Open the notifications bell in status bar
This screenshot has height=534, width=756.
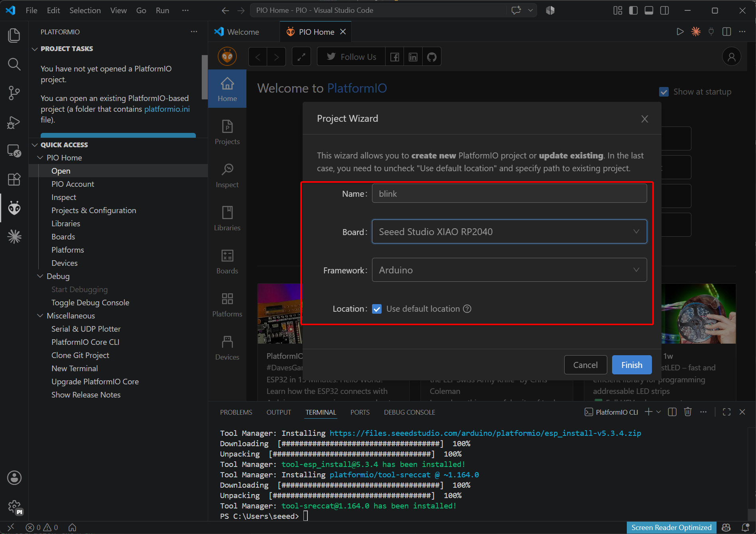coord(745,528)
